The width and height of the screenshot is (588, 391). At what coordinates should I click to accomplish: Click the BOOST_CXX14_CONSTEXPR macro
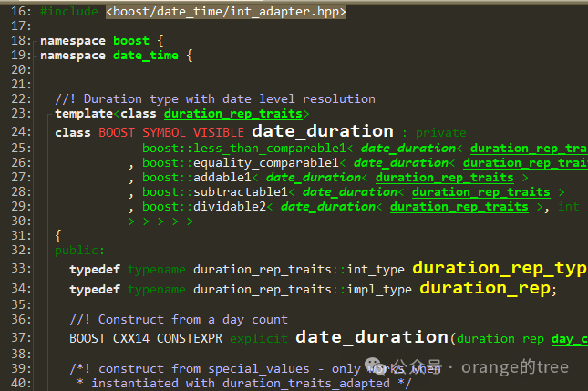pyautogui.click(x=146, y=338)
